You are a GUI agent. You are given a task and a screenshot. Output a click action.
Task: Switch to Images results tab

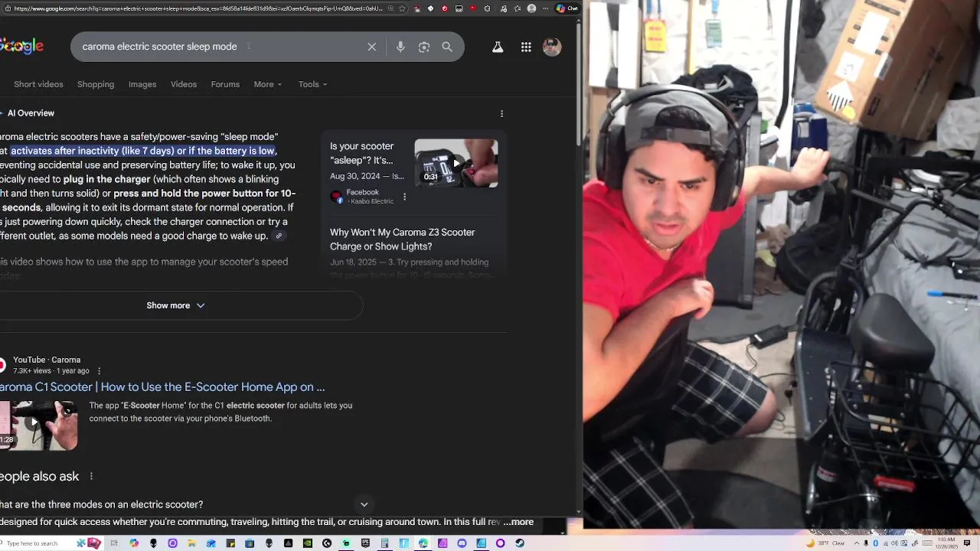(142, 84)
